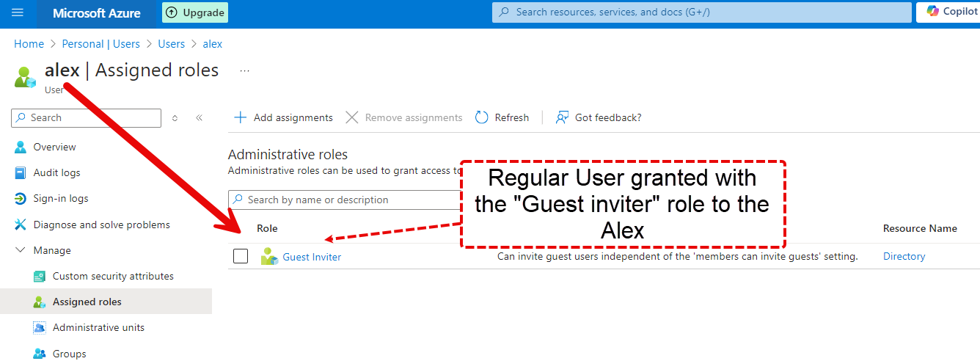Screen dimensions: 980x361
Task: Go to Home breadcrumb
Action: (29, 44)
